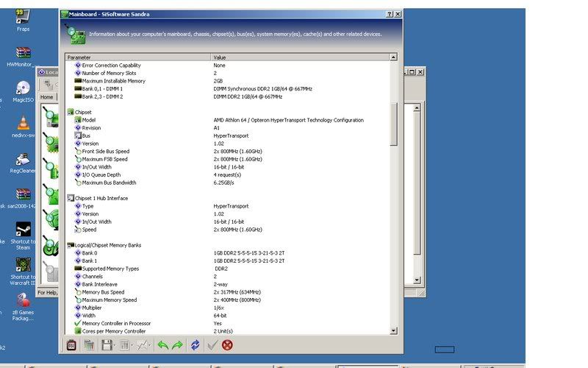Click the report chart toolbar icon
Viewport: 588px width, 368px height.
pyautogui.click(x=124, y=344)
